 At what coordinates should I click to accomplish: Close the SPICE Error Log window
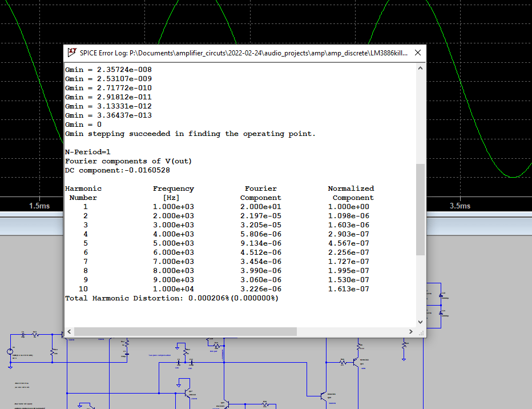click(x=418, y=53)
